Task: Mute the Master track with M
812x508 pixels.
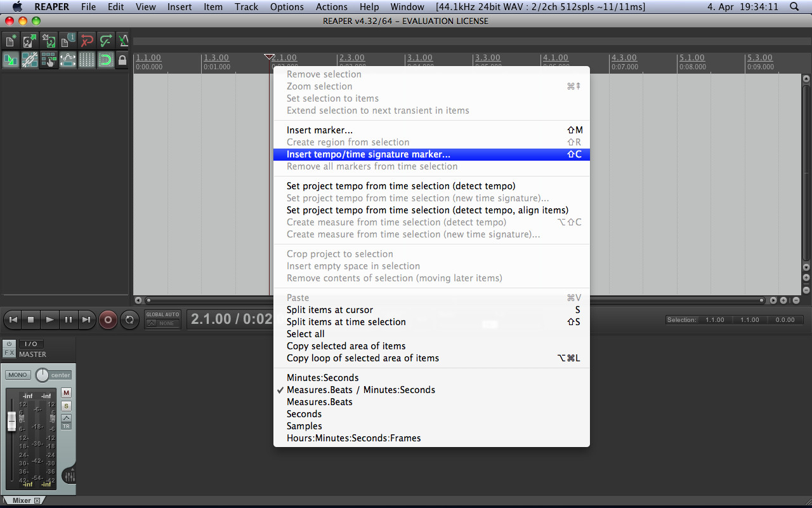Action: [66, 393]
